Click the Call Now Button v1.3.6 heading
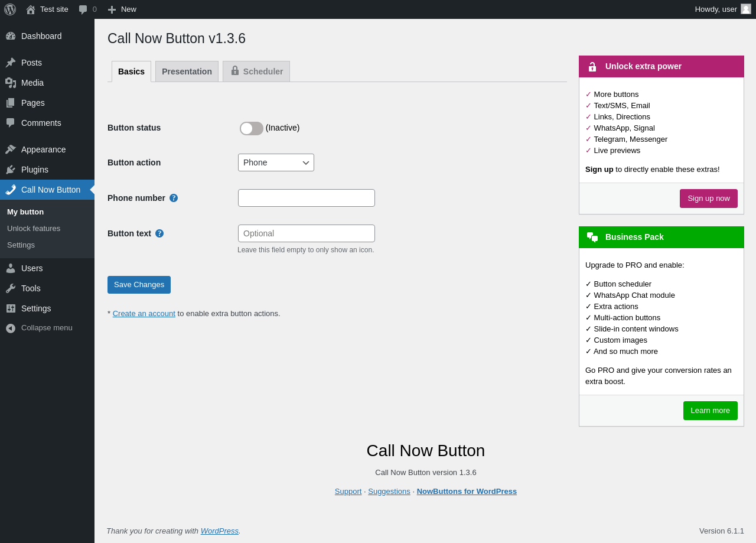Viewport: 756px width, 543px height. click(177, 38)
